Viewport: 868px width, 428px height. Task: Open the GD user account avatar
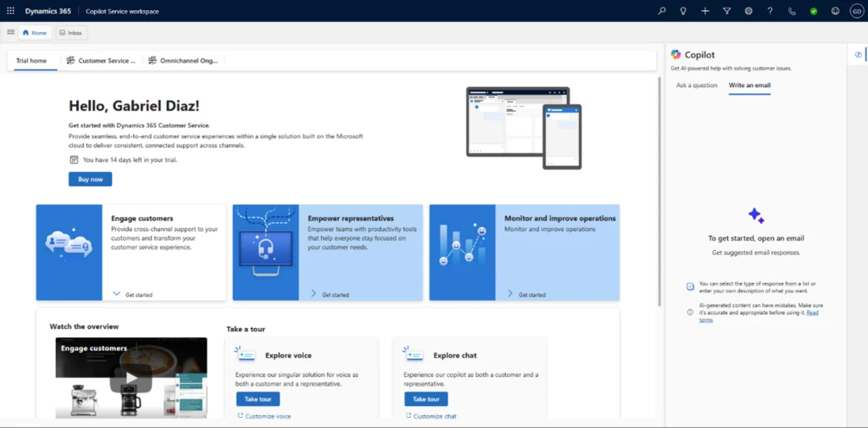(856, 11)
